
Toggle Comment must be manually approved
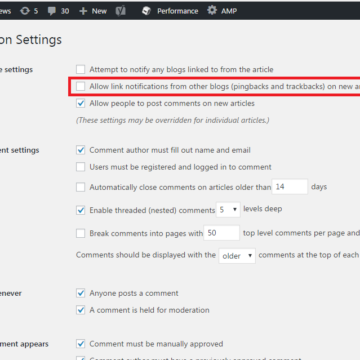tap(80, 344)
